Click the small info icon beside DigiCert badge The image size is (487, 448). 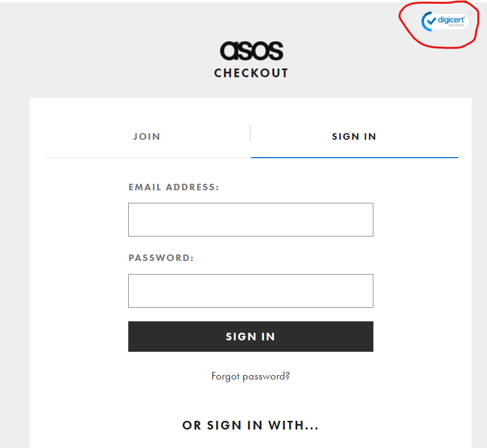[x=470, y=13]
